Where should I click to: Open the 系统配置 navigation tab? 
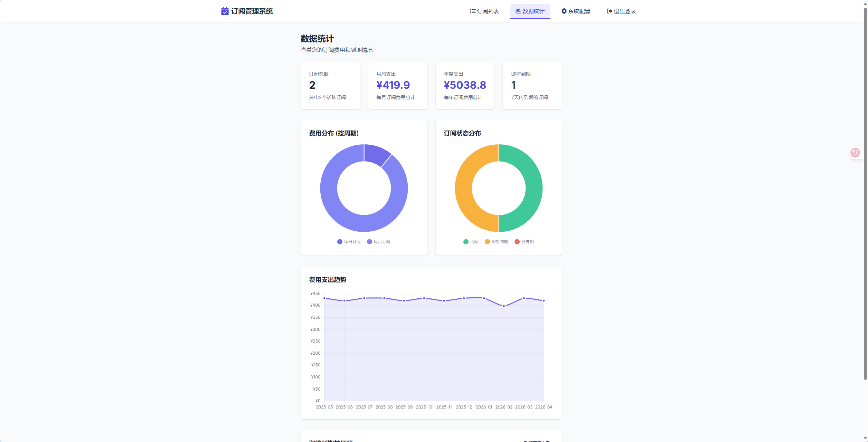(579, 11)
